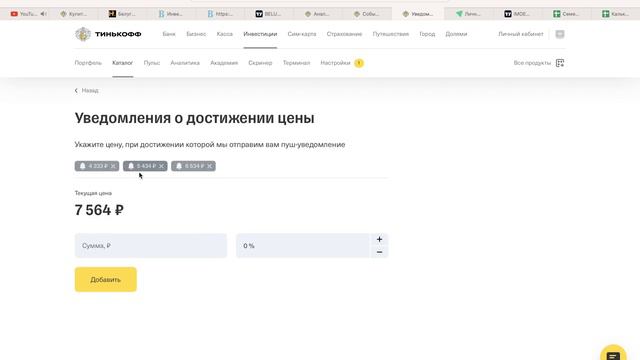
Task: Switch to the IMOE... browser tab
Action: click(x=517, y=14)
